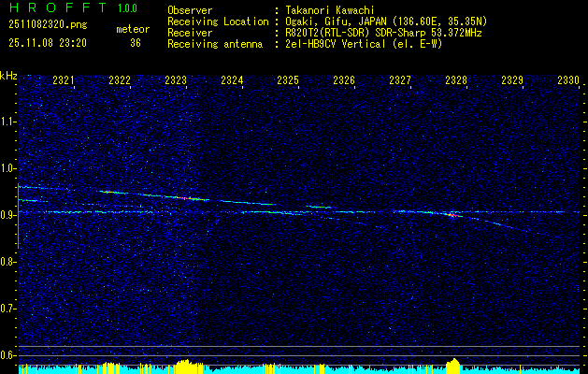The width and height of the screenshot is (588, 374).
Task: Click the 2323 time axis marker
Action: pos(176,79)
